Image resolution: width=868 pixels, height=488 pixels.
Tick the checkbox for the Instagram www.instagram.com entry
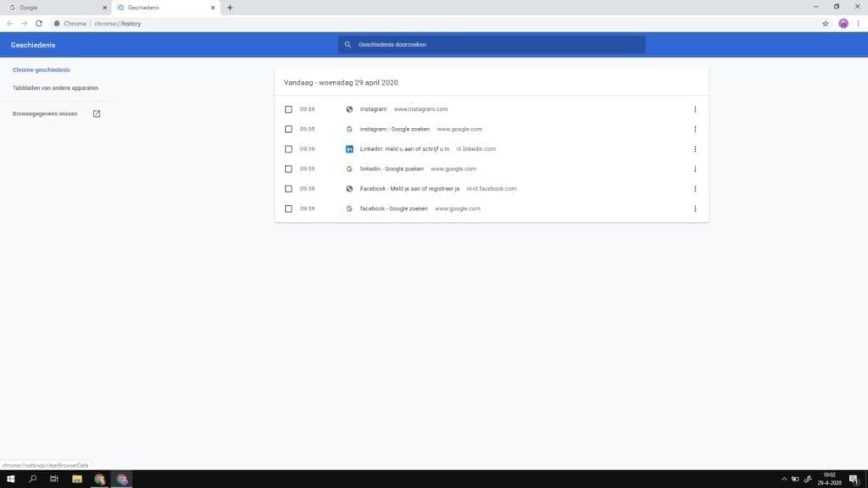tap(288, 109)
